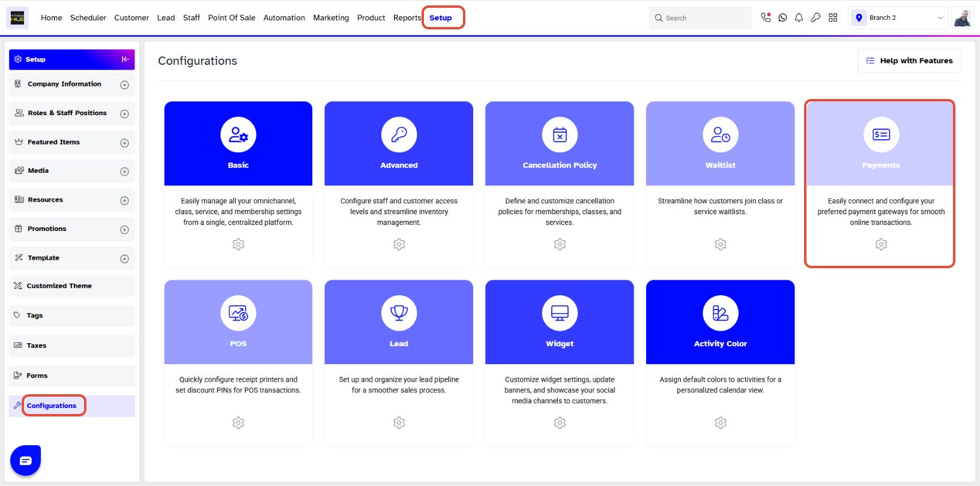Open the phone call icon in header
This screenshot has width=980, height=486.
point(766,17)
